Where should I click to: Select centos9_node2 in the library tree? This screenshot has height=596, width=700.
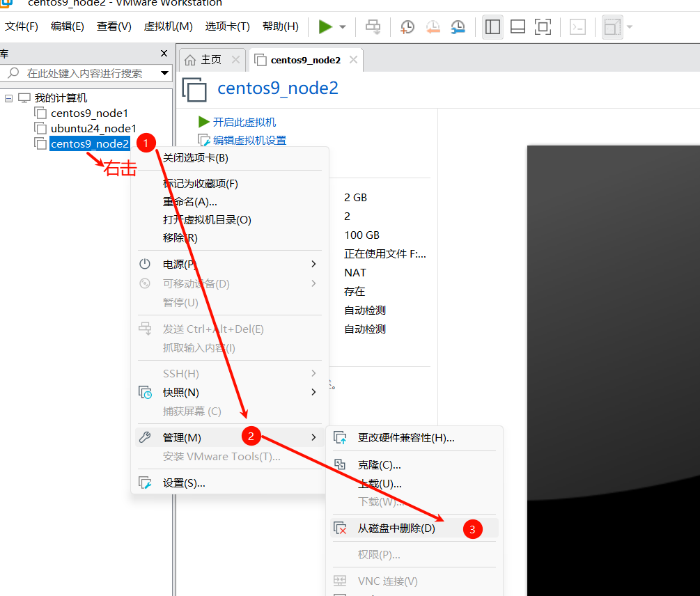coord(90,143)
